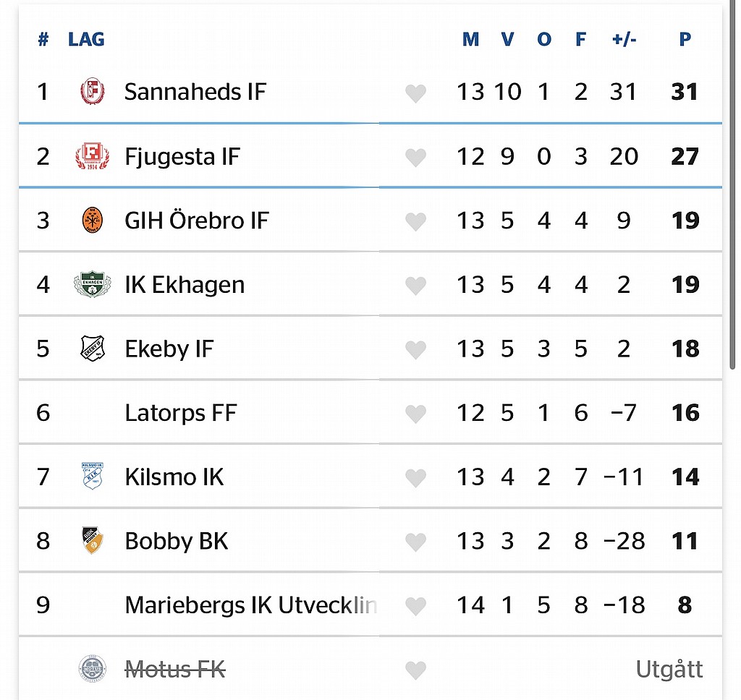Image resolution: width=741 pixels, height=700 pixels.
Task: Sort by the +/- goal difference header
Action: tap(624, 39)
